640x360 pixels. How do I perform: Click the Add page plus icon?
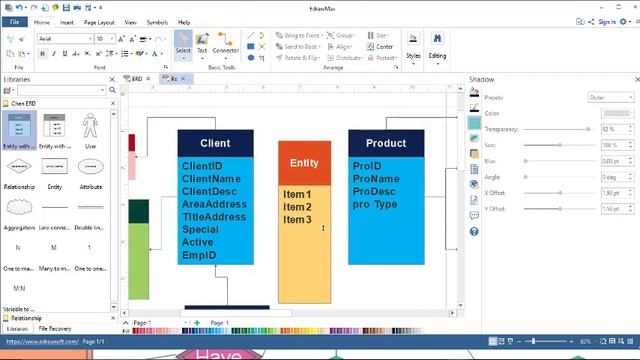(x=197, y=322)
